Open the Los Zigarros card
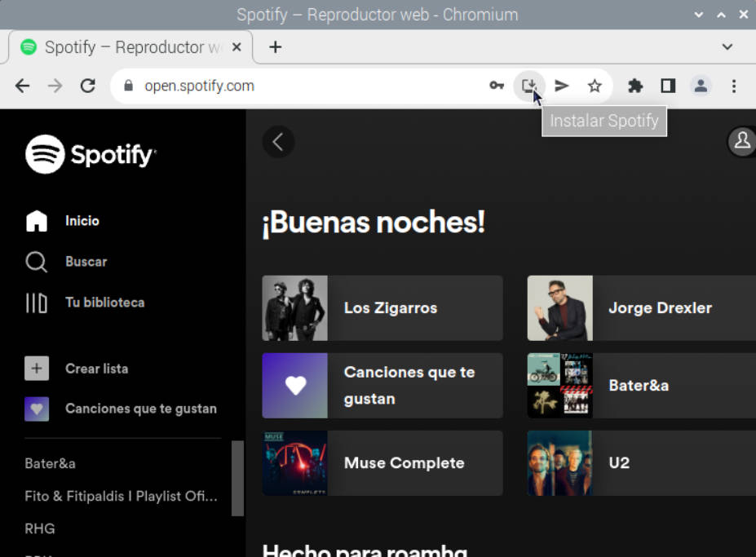 pos(382,308)
